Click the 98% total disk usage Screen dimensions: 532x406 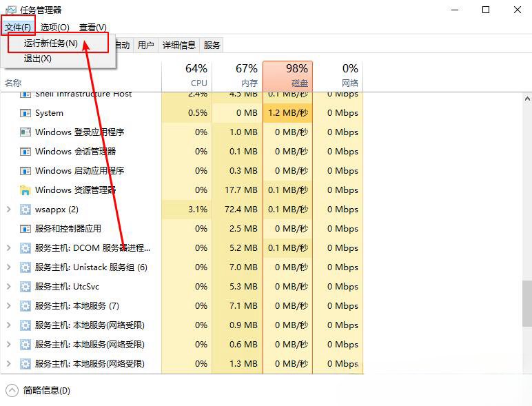pyautogui.click(x=297, y=68)
